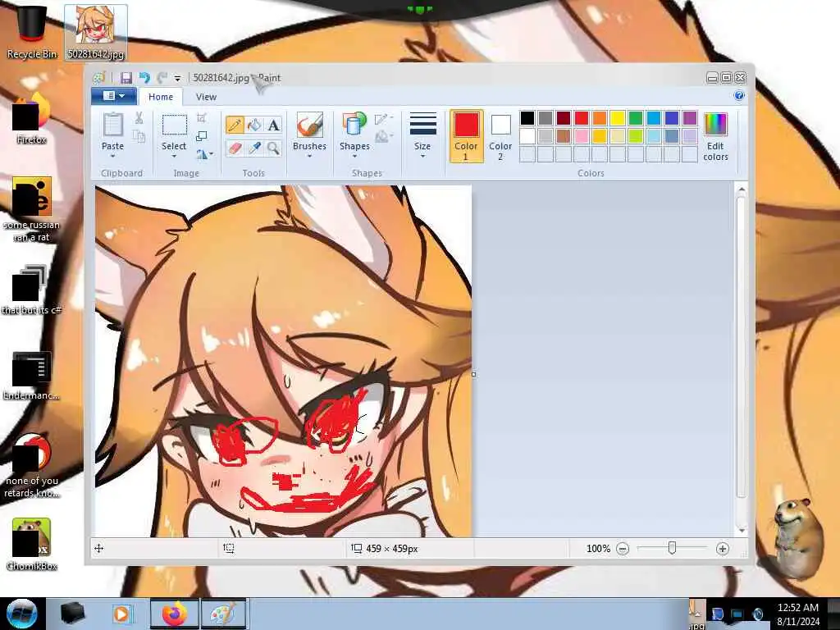Pick the yellow color swatch
Screen dimensions: 840x630
(x=617, y=118)
